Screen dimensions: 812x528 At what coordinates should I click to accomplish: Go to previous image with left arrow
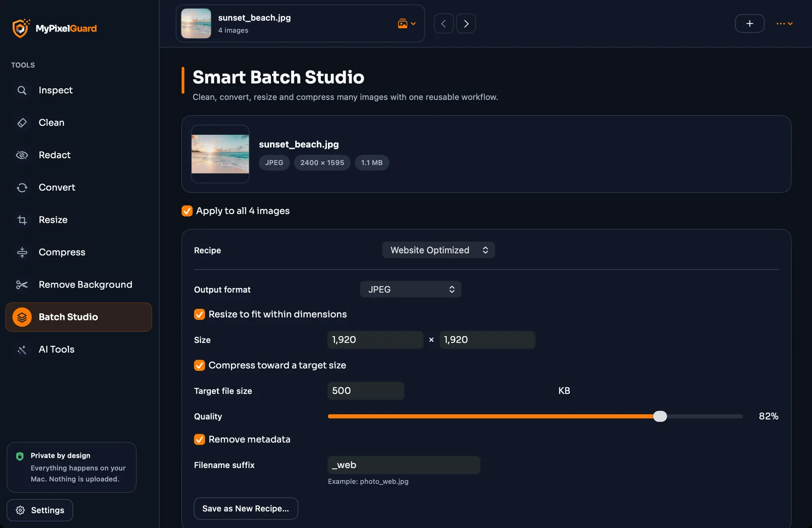444,24
